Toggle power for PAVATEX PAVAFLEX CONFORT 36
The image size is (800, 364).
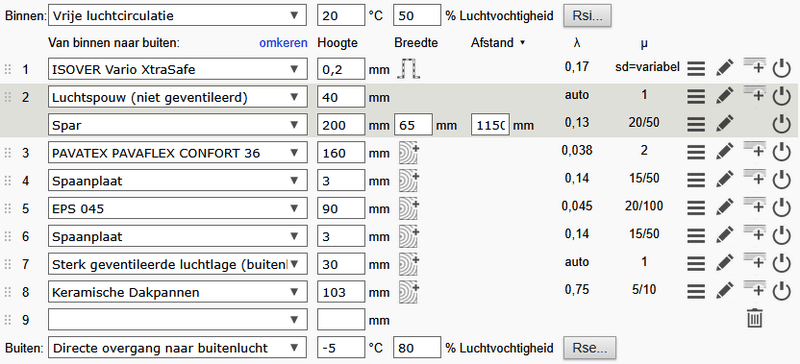tap(781, 152)
